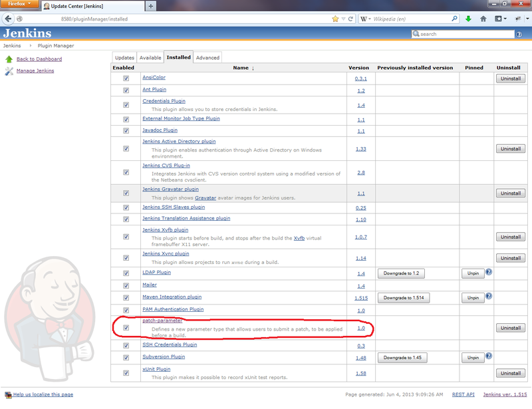The width and height of the screenshot is (532, 409).
Task: Select the Installed tab
Action: (178, 57)
